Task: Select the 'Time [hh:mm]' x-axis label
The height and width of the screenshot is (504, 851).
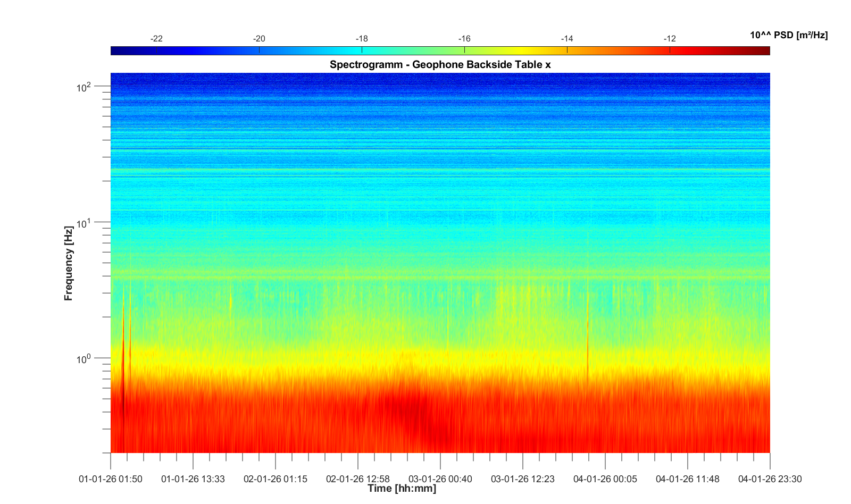Action: 402,488
